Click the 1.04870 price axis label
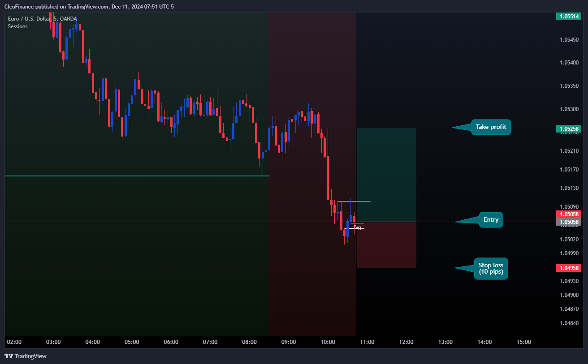588x364 pixels. pyautogui.click(x=569, y=309)
